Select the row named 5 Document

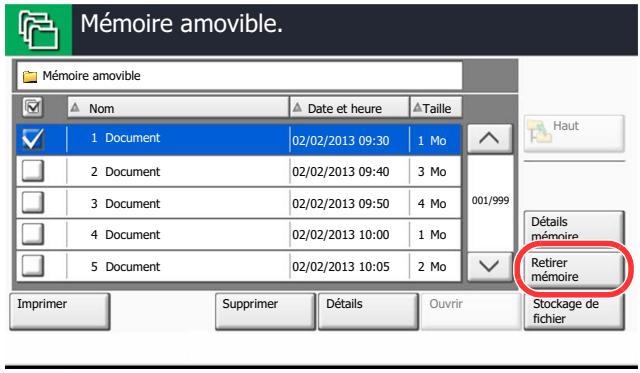pos(239,266)
